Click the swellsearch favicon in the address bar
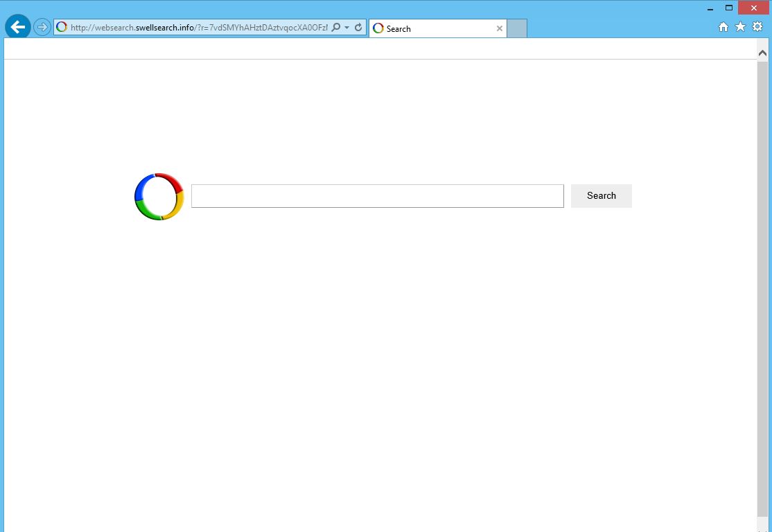The height and width of the screenshot is (532, 772). pyautogui.click(x=62, y=28)
